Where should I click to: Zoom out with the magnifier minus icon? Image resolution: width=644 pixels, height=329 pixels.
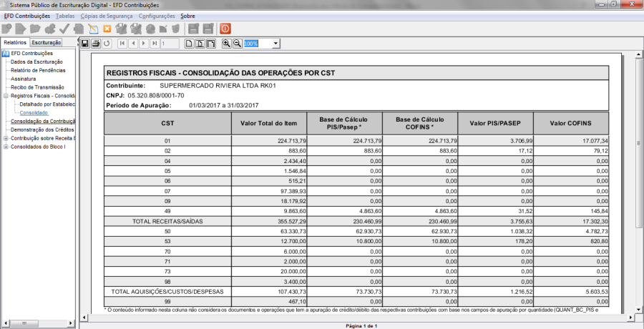[x=237, y=43]
